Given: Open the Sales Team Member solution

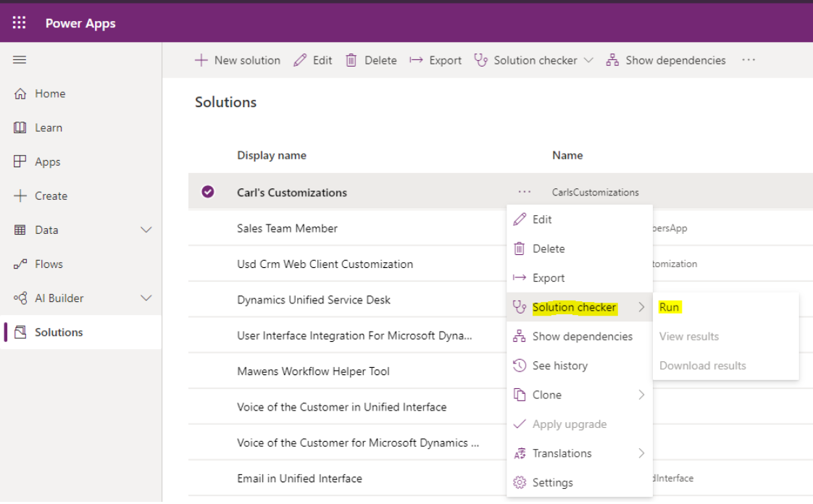Looking at the screenshot, I should point(287,228).
